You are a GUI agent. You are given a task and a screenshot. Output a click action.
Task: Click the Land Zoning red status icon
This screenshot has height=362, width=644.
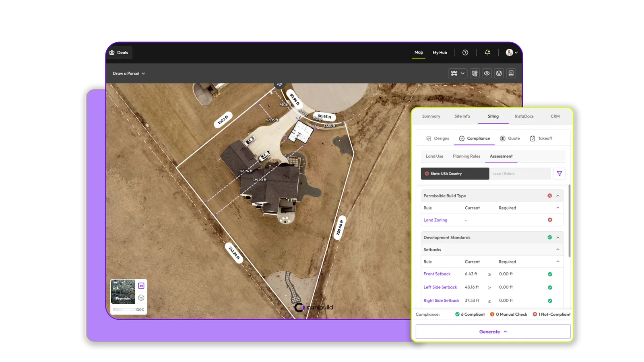[x=550, y=220]
